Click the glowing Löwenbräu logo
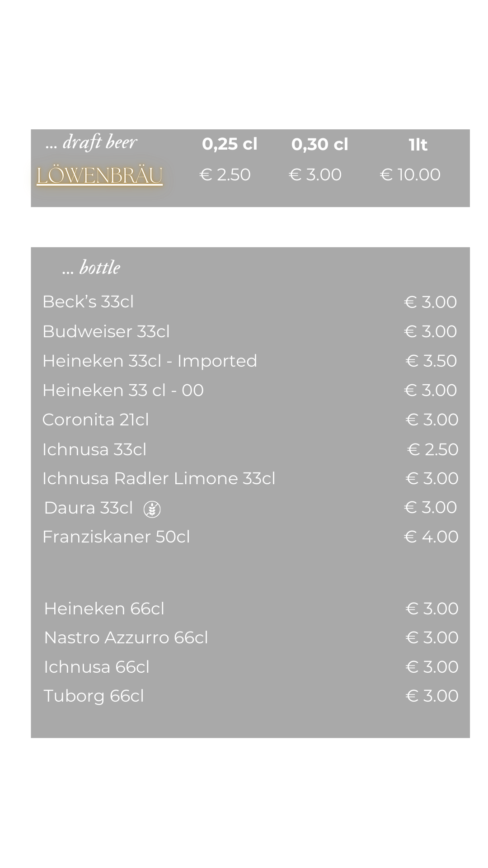 [x=99, y=176]
